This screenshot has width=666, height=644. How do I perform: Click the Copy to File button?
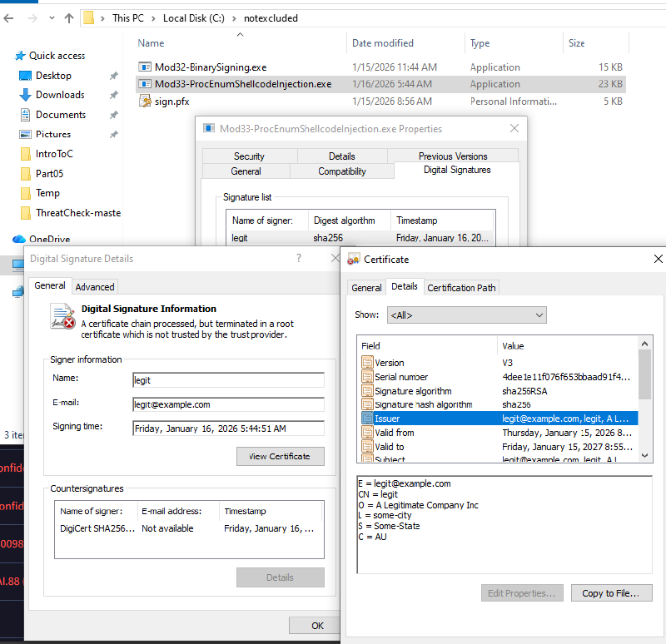pyautogui.click(x=610, y=593)
